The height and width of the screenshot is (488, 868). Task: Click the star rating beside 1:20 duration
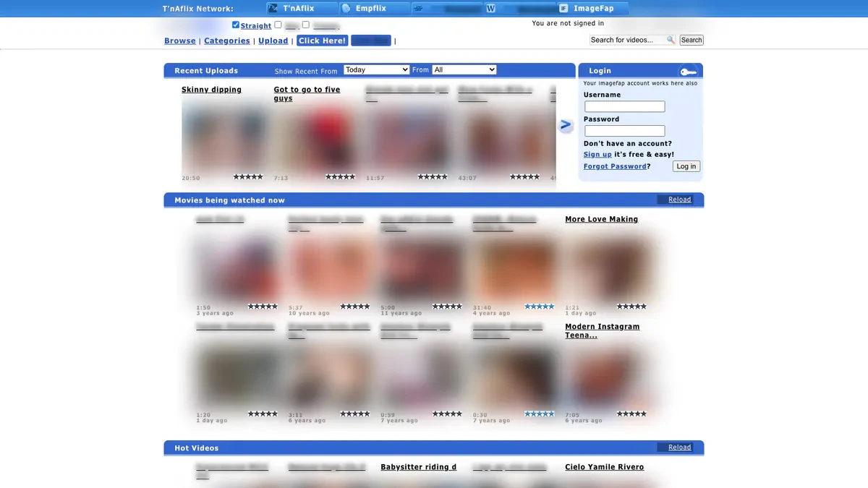click(x=263, y=414)
